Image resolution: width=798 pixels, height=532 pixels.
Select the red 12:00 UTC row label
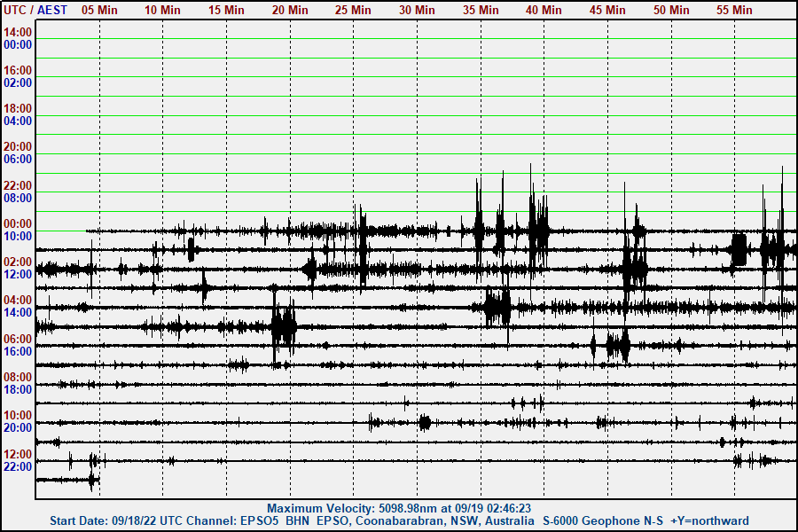click(18, 454)
